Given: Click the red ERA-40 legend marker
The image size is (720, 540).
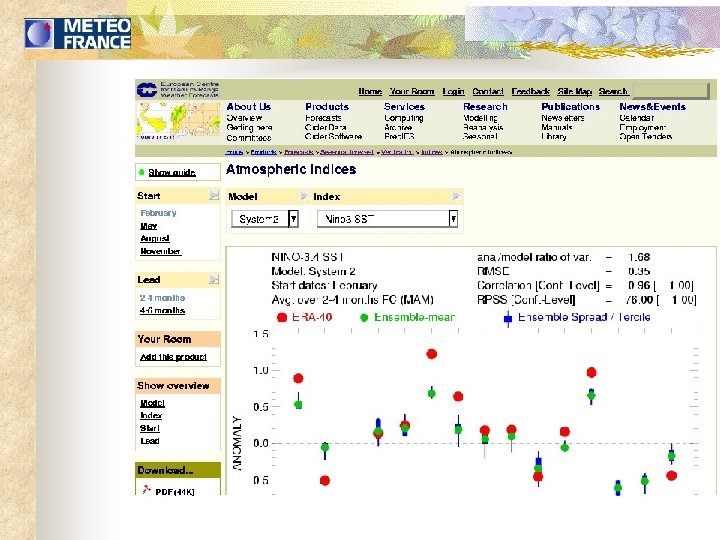Looking at the screenshot, I should coord(282,317).
